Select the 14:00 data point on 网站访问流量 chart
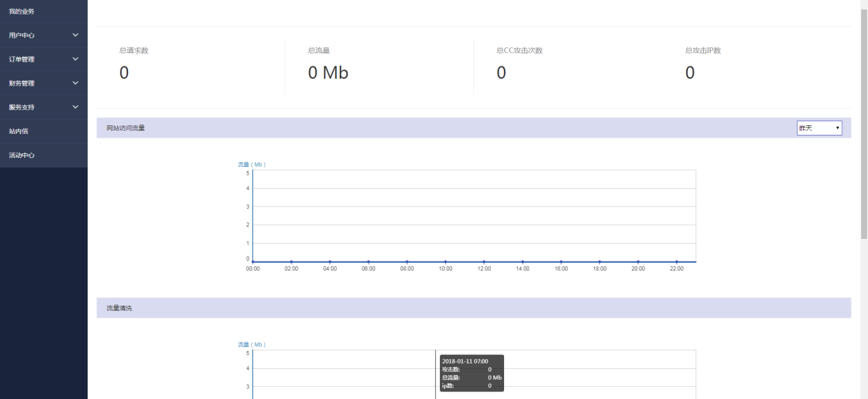 (x=523, y=261)
